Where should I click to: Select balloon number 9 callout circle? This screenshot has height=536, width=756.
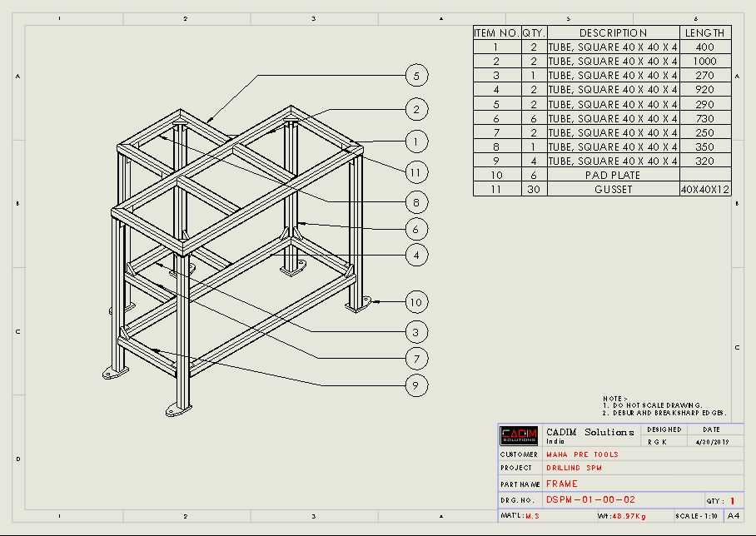(x=416, y=385)
